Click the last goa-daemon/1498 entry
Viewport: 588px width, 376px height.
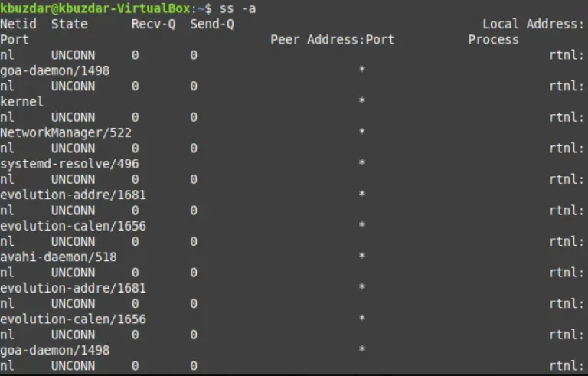click(55, 351)
